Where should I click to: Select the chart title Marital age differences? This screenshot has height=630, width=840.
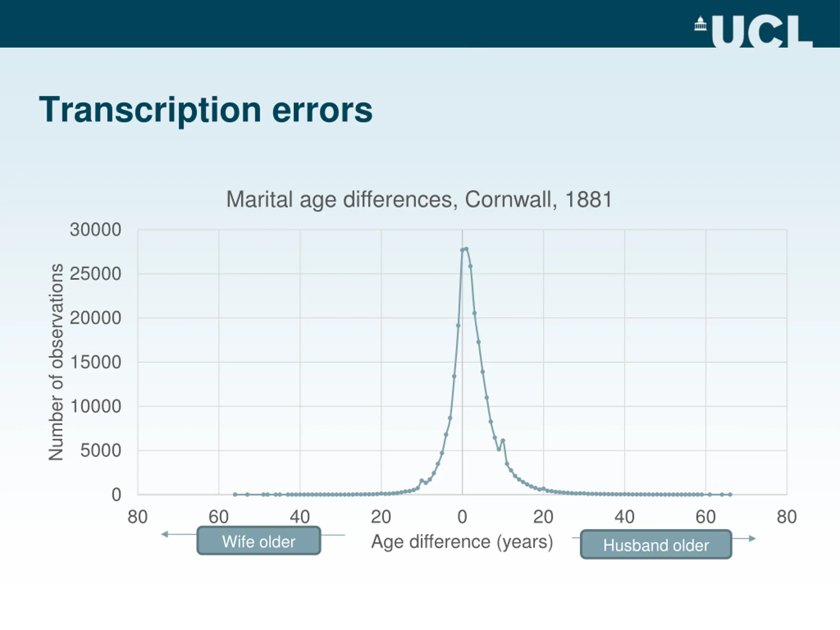coord(419,199)
